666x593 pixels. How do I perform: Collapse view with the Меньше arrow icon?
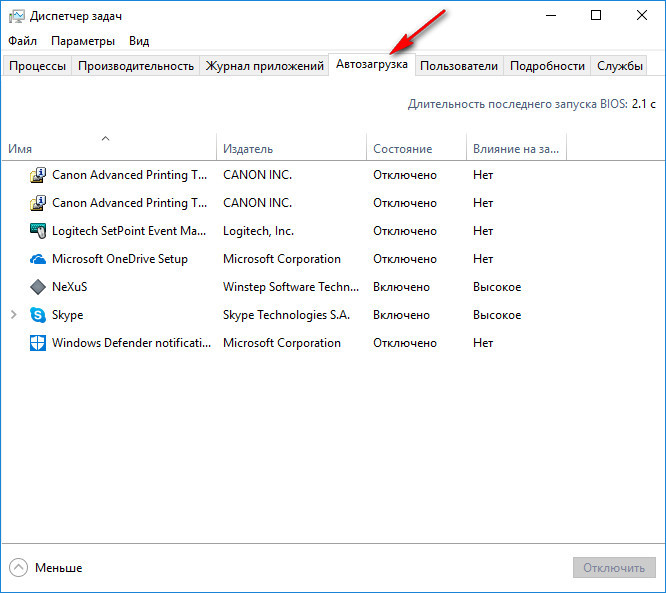click(18, 568)
